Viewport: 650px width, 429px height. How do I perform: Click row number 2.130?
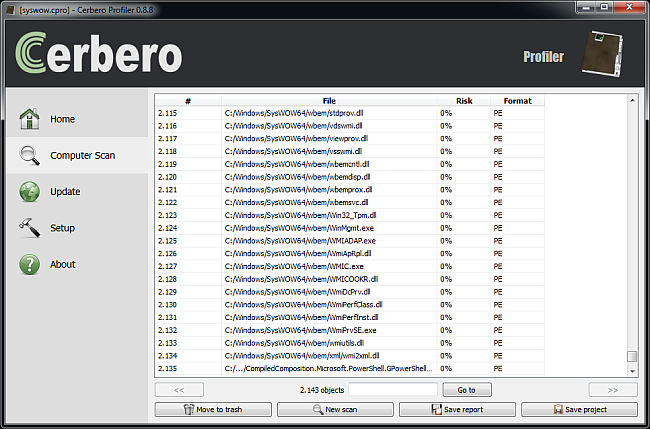[167, 305]
